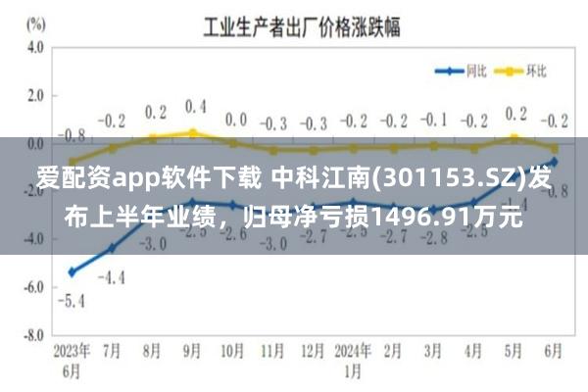588x392 pixels.
Task: Click the 4.0 y-axis tick label
Action: pos(35,48)
